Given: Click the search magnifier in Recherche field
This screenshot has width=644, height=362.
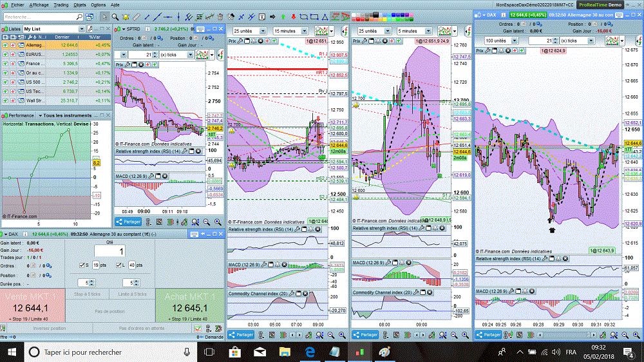Looking at the screenshot, I should pos(79,17).
